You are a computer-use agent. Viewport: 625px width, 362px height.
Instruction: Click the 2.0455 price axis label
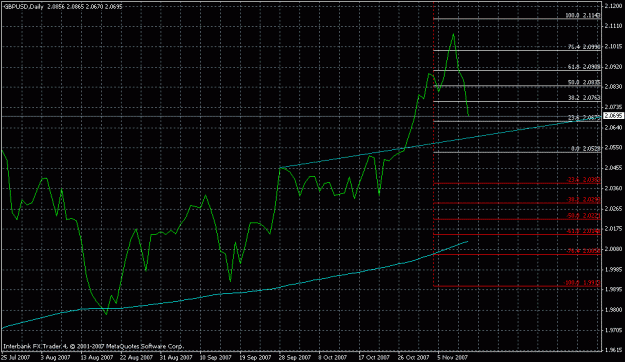tap(613, 168)
